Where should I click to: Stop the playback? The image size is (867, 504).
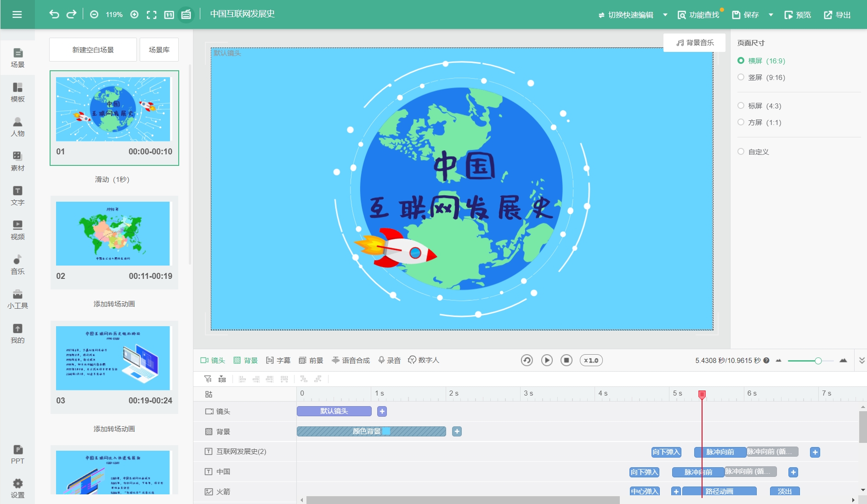tap(567, 360)
